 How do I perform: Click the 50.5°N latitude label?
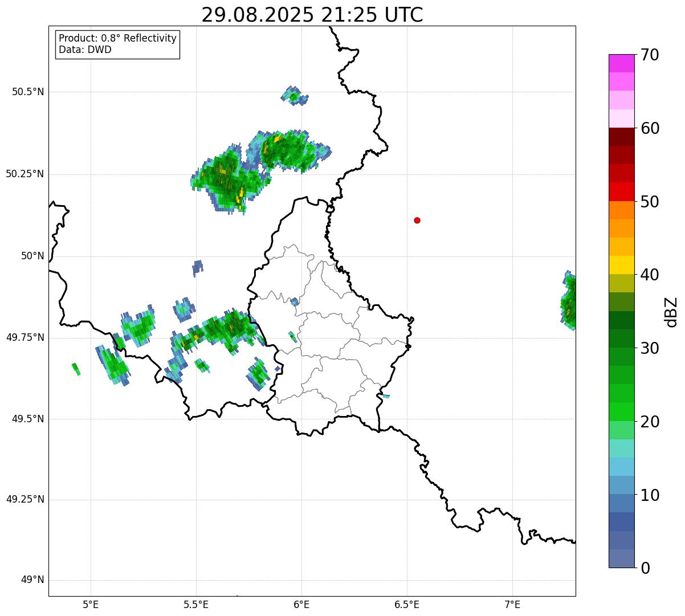(28, 92)
